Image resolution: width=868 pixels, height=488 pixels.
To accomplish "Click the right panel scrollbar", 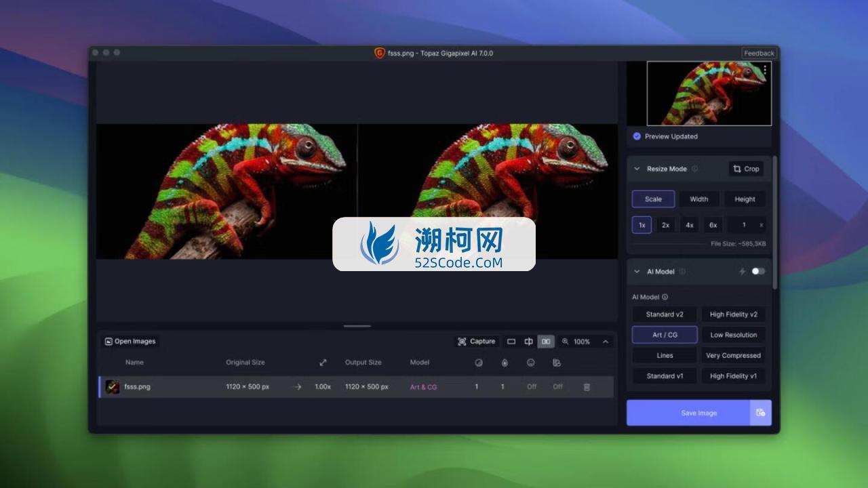I will pyautogui.click(x=775, y=224).
